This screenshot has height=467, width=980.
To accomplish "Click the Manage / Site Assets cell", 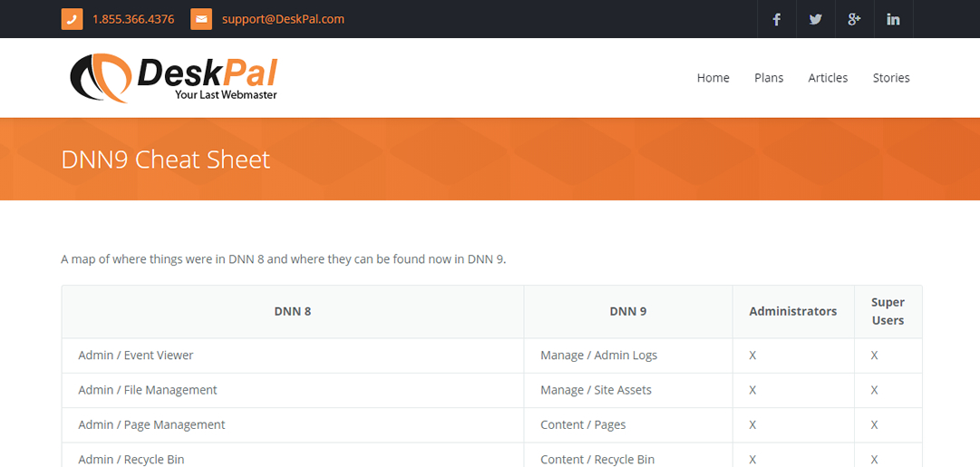I will (x=596, y=390).
